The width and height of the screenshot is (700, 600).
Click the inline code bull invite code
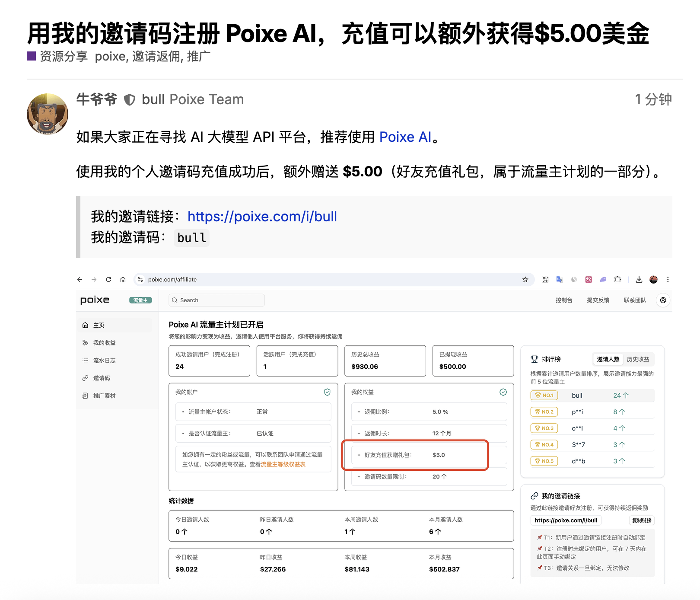coord(192,238)
